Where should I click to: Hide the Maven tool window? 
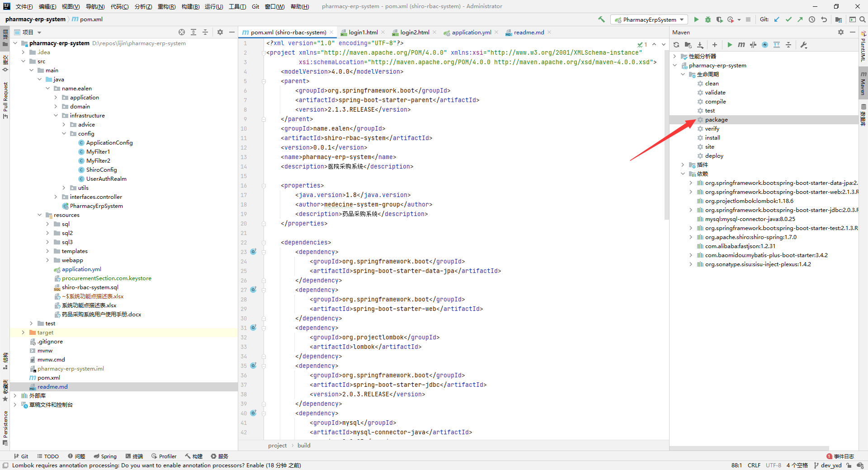point(853,32)
